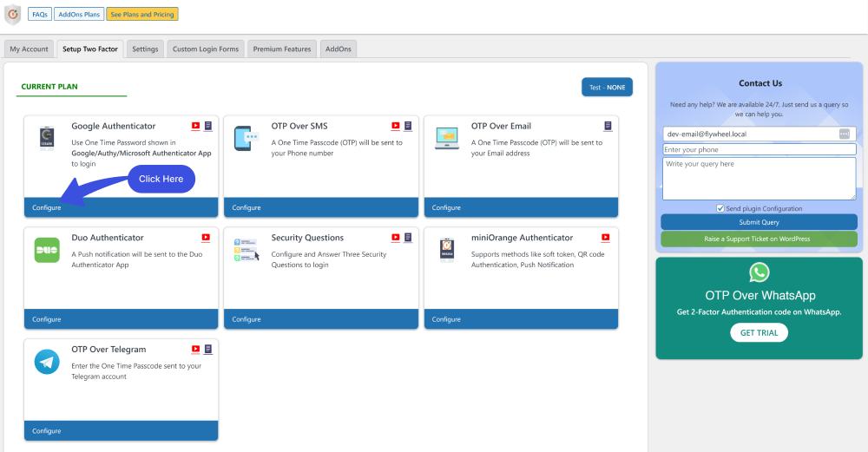Click the Google Authenticator phone image
The width and height of the screenshot is (868, 452).
pyautogui.click(x=47, y=138)
